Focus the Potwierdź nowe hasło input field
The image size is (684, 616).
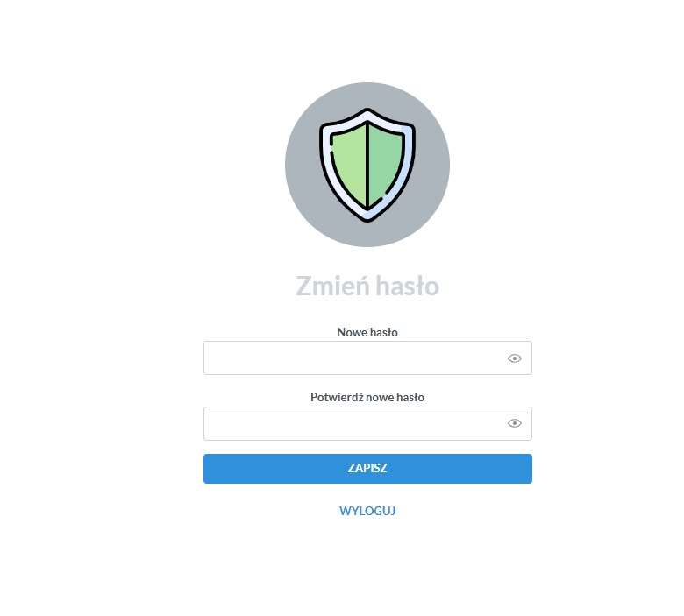(367, 424)
